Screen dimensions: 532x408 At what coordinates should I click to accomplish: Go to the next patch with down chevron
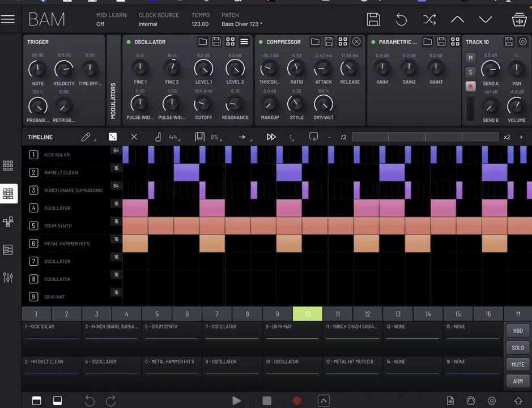click(486, 20)
